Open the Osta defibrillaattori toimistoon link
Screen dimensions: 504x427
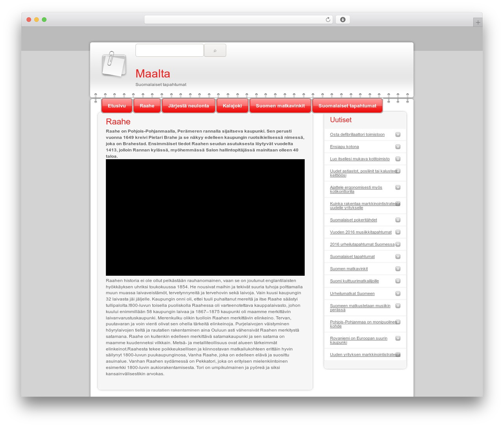357,134
